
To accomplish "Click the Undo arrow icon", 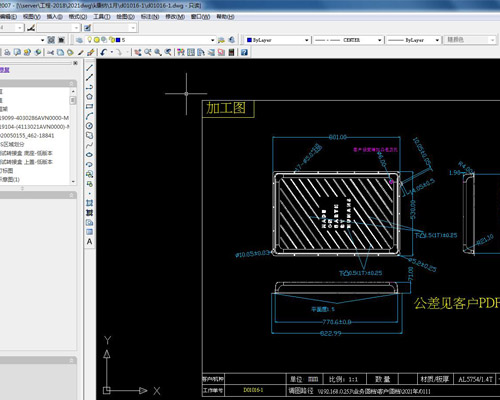I will [x=104, y=52].
